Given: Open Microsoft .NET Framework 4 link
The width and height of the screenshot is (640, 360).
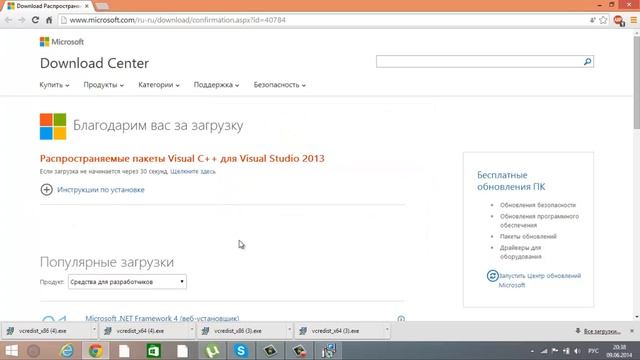Looking at the screenshot, I should tap(162, 318).
